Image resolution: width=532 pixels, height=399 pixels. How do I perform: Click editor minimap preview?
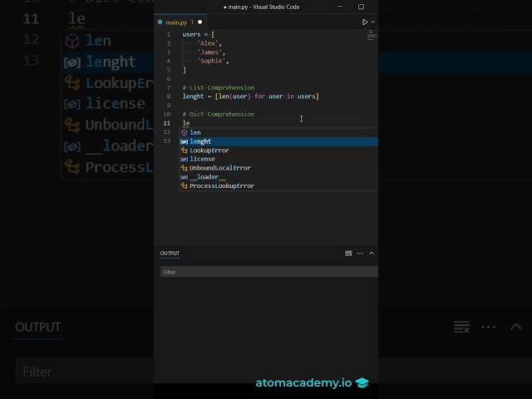(x=372, y=35)
